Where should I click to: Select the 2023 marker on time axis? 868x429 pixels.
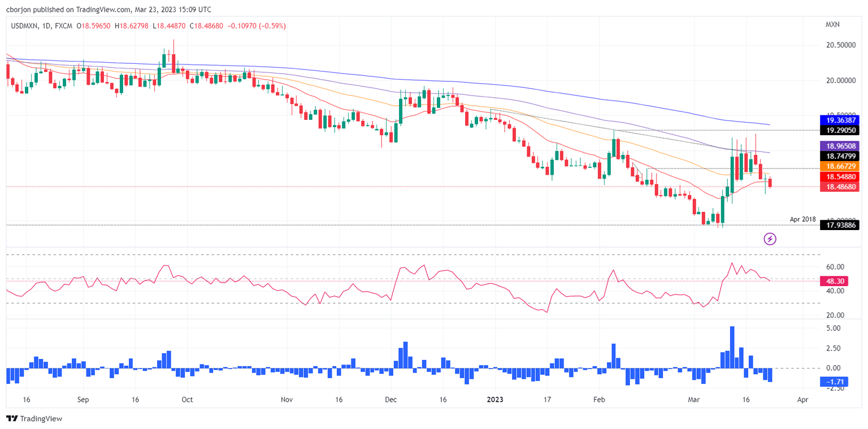[495, 400]
